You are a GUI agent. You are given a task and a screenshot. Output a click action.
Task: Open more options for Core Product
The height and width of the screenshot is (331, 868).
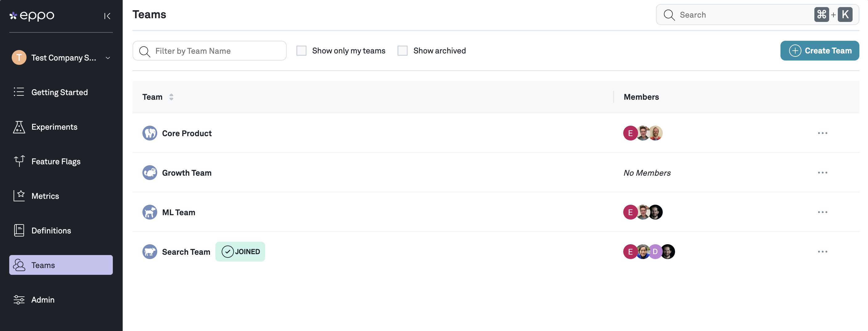[822, 133]
